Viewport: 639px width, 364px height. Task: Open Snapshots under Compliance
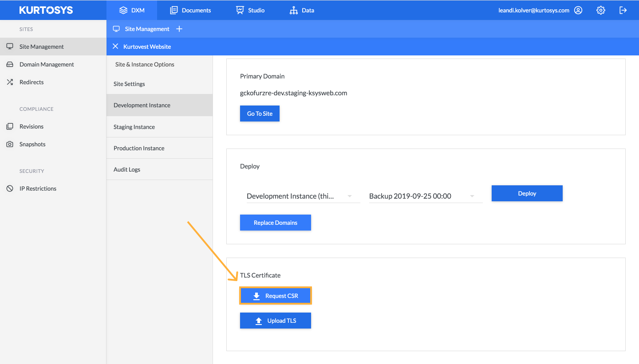53,144
